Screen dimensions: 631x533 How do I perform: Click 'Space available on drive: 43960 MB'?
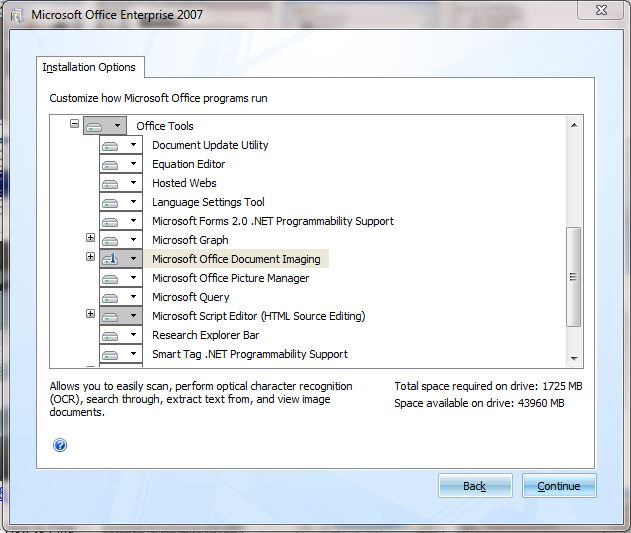pyautogui.click(x=479, y=403)
